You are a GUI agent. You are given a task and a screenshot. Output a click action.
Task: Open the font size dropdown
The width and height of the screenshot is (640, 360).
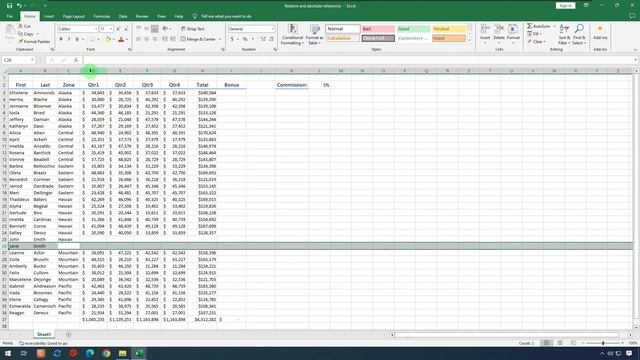(111, 29)
